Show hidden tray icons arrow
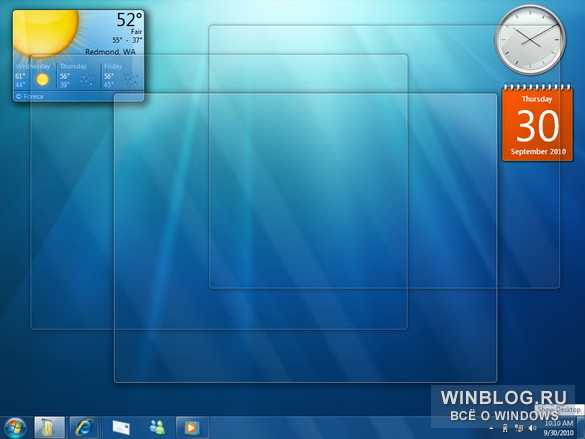The height and width of the screenshot is (439, 585). coord(491,429)
